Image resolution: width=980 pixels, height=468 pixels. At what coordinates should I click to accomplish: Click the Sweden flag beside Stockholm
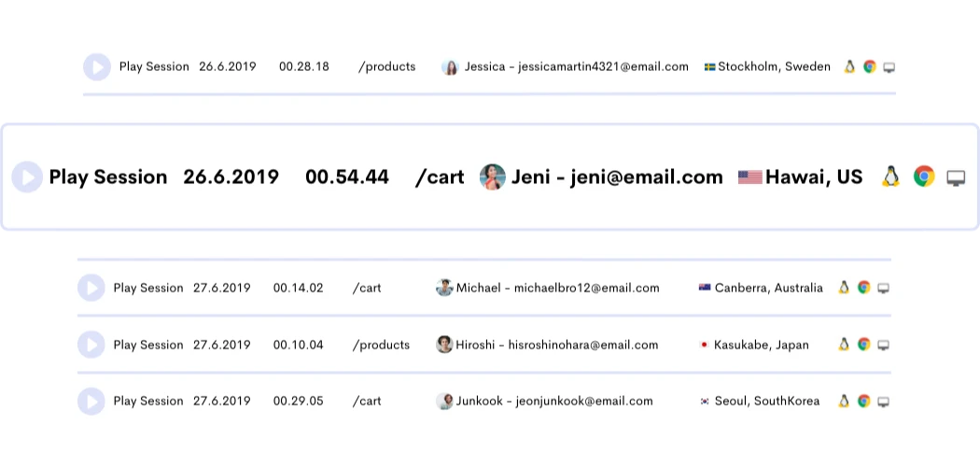pyautogui.click(x=709, y=67)
